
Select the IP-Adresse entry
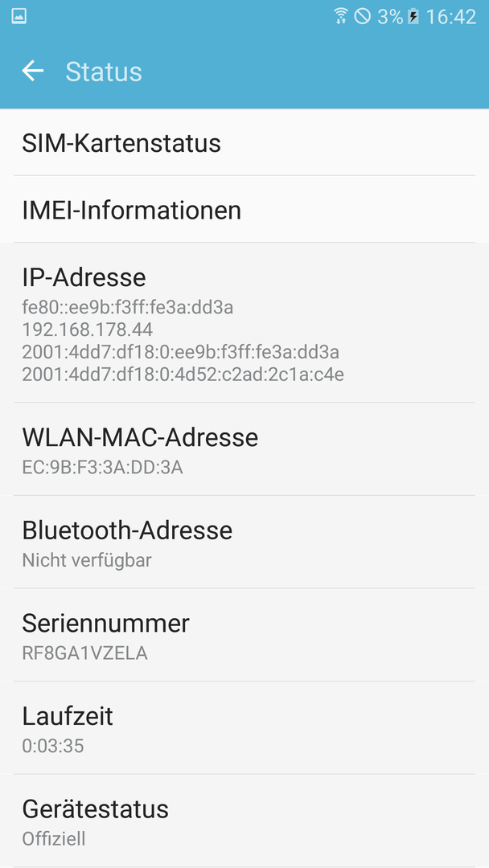click(x=244, y=323)
